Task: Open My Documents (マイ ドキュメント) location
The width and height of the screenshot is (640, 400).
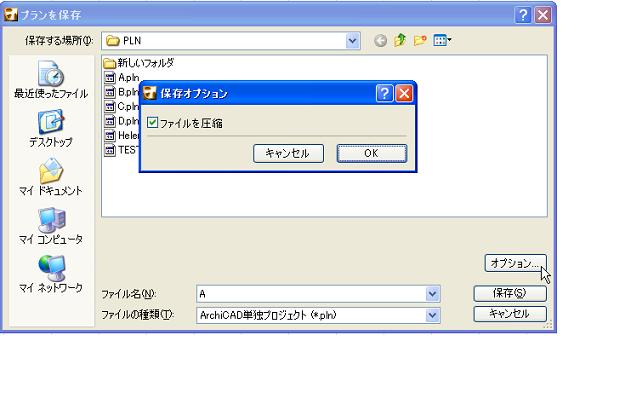Action: [50, 176]
